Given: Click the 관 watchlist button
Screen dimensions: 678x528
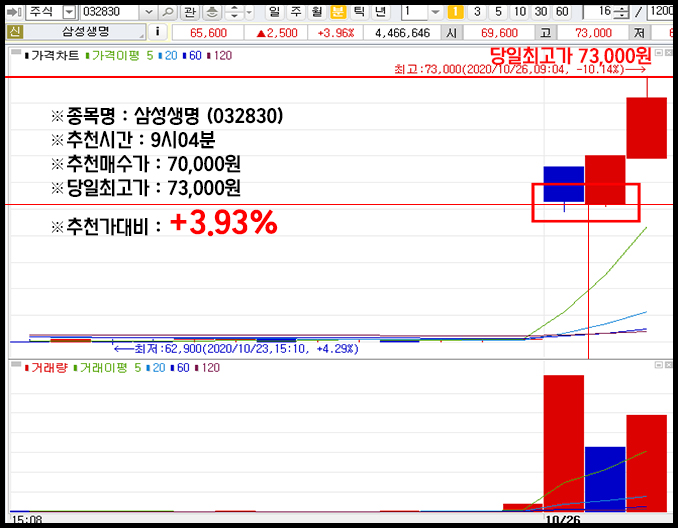Looking at the screenshot, I should pyautogui.click(x=190, y=12).
